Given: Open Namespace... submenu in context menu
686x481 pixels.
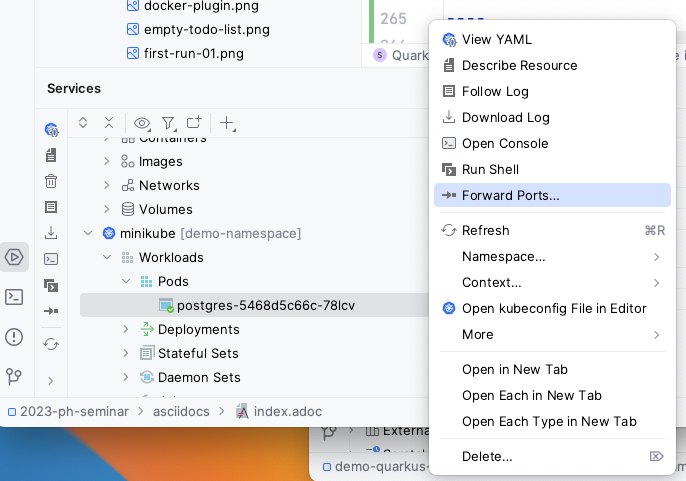Looking at the screenshot, I should pyautogui.click(x=552, y=256).
